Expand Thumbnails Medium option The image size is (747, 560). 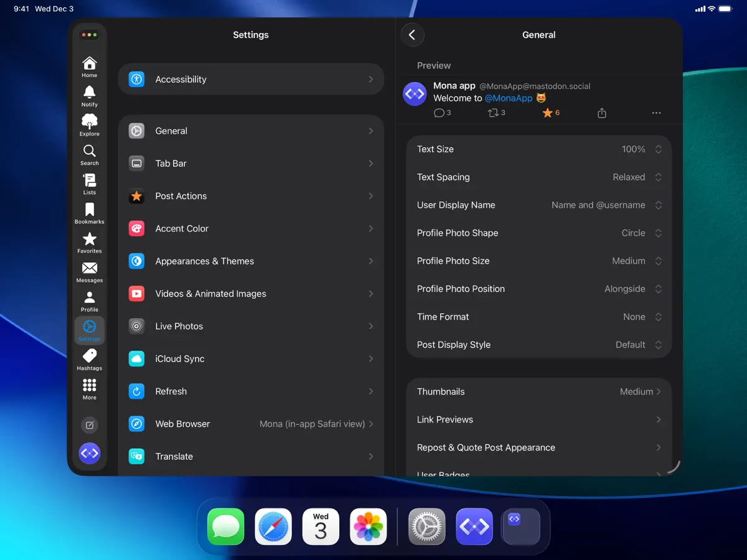coord(539,392)
